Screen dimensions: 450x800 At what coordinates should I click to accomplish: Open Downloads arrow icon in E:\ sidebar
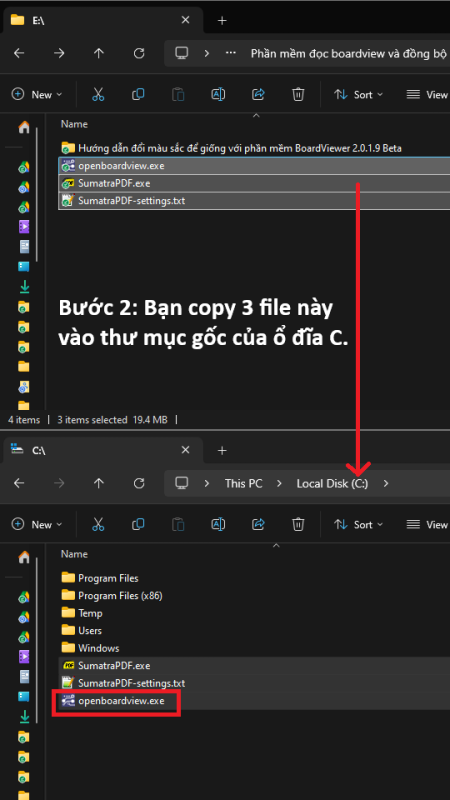point(24,287)
